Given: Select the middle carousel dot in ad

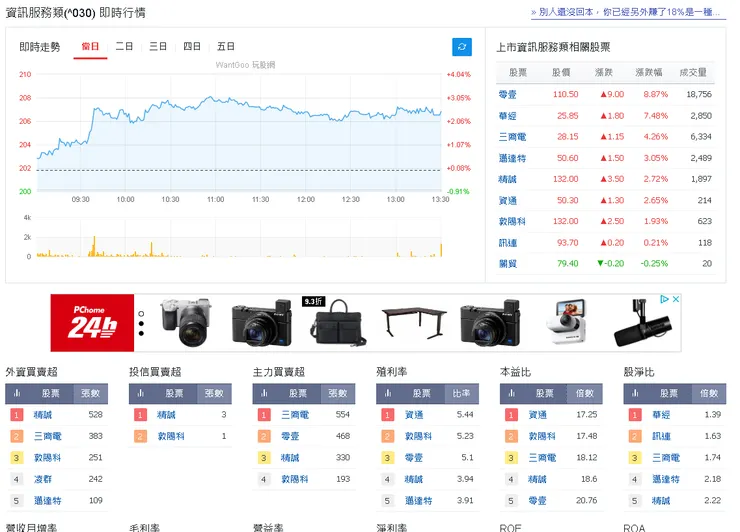Looking at the screenshot, I should pos(141,324).
